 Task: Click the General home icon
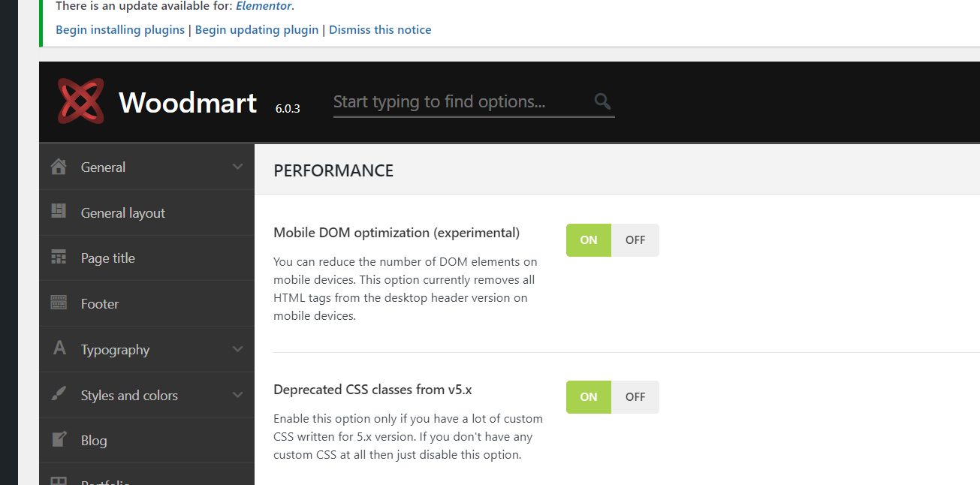59,167
